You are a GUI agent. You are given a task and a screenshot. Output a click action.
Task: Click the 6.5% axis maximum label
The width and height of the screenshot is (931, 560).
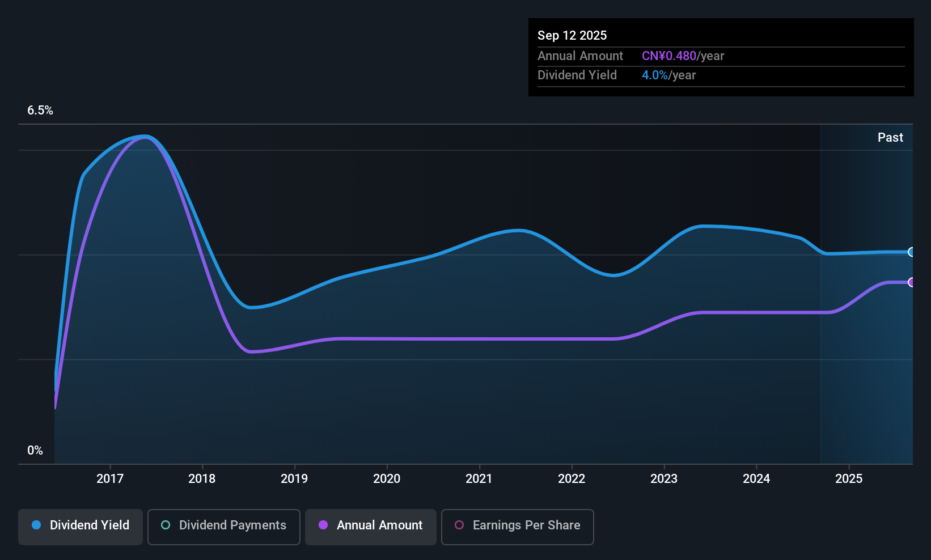coord(40,111)
